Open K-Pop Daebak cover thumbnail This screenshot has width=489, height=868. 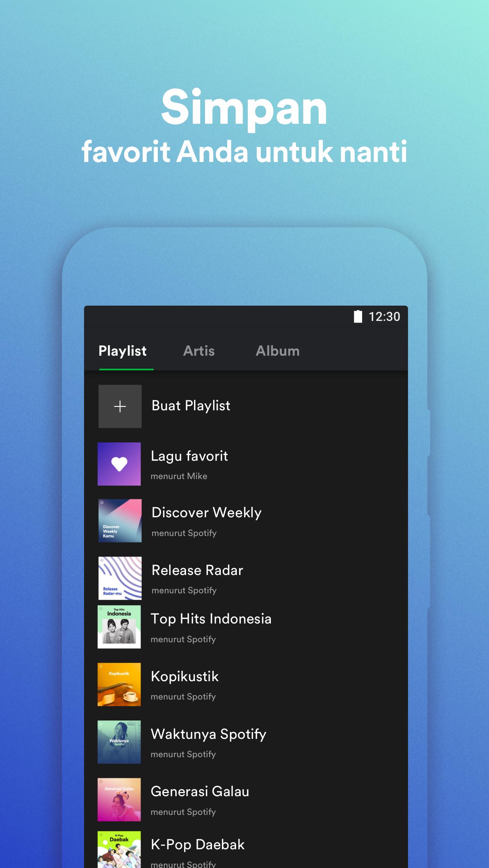tap(119, 850)
